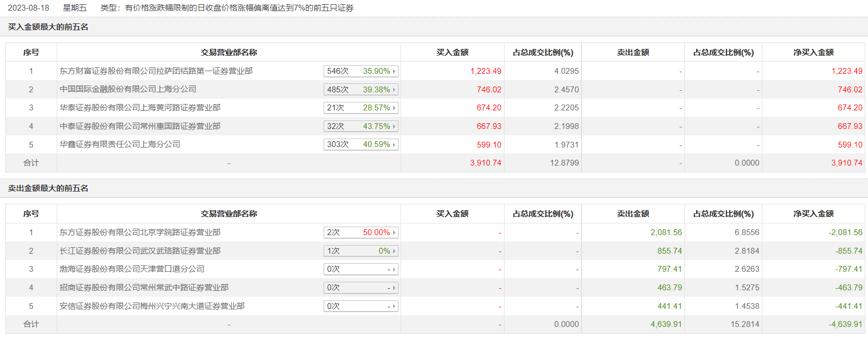This screenshot has height=337, width=868.
Task: Select 中泰证券常州惠国路证券营业部 entry
Action: [x=140, y=126]
